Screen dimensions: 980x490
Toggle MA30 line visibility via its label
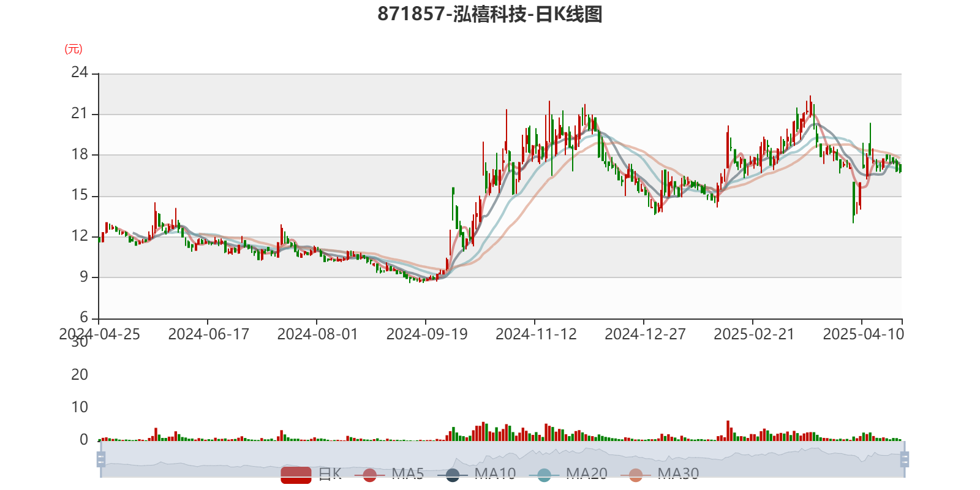point(678,473)
